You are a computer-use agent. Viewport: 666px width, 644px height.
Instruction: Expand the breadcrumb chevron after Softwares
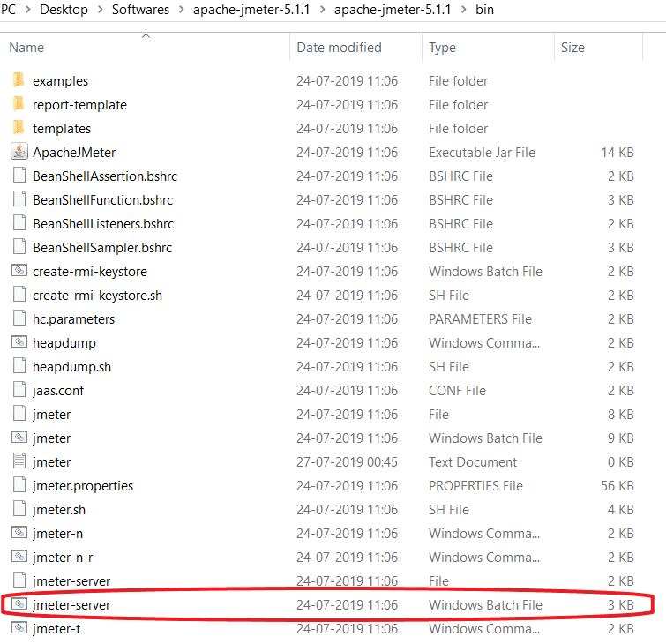pos(181,10)
